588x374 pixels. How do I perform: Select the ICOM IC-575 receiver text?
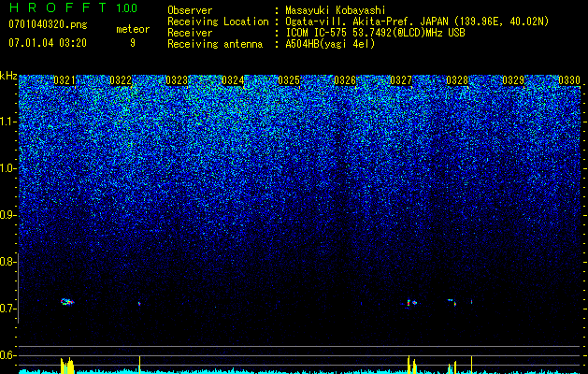376,33
